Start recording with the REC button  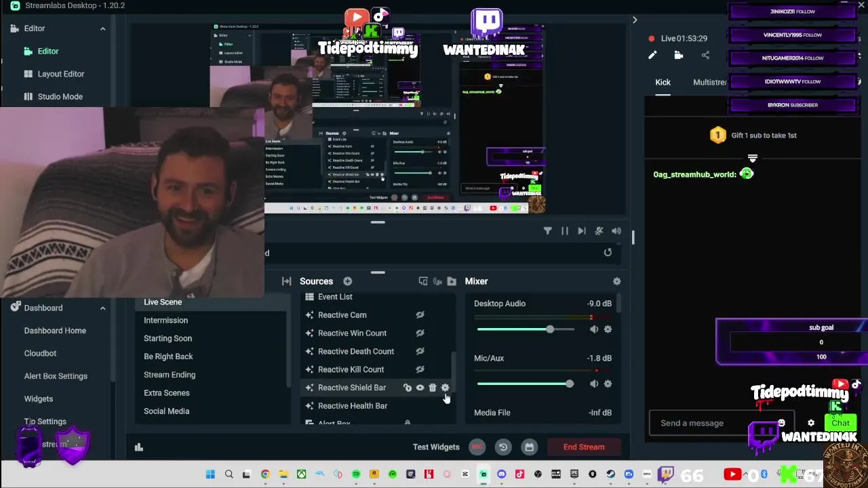coord(477,447)
